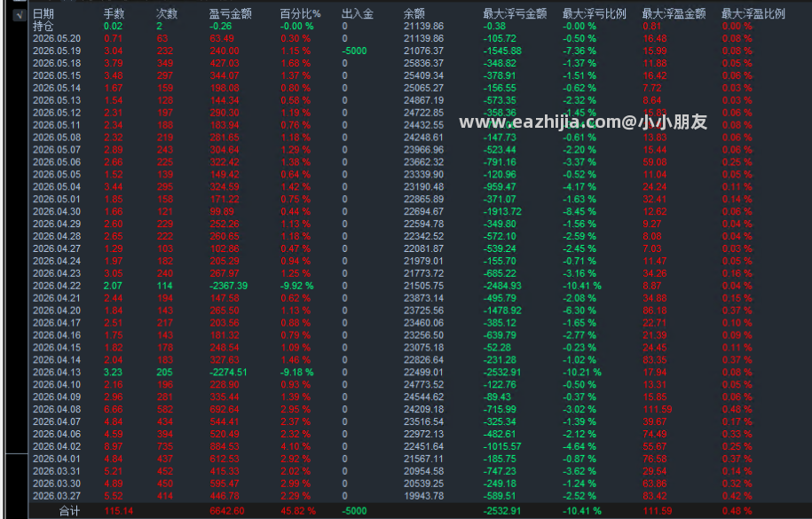Viewport: 812px width, 519px height.
Task: Click the 最大浮亏比例 column header
Action: tap(595, 14)
